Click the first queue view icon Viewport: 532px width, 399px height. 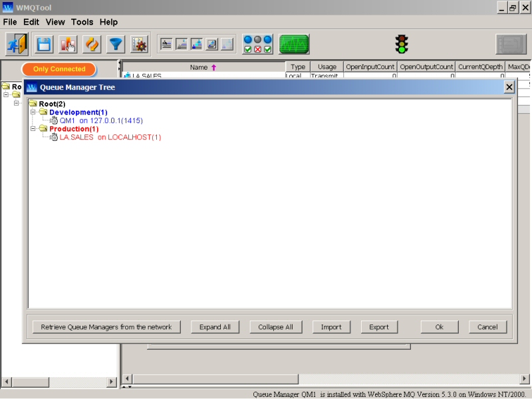click(166, 44)
